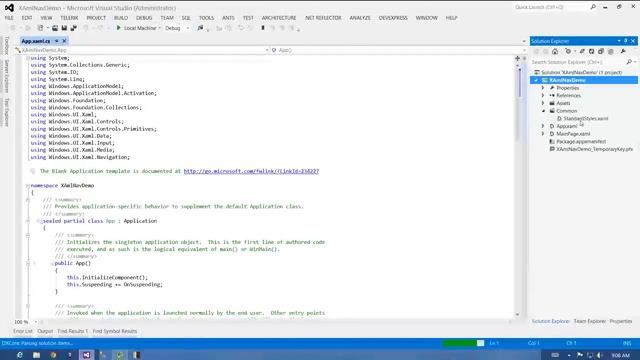The height and width of the screenshot is (360, 640).
Task: Click the Find in Files toolbar icon
Action: point(200,28)
